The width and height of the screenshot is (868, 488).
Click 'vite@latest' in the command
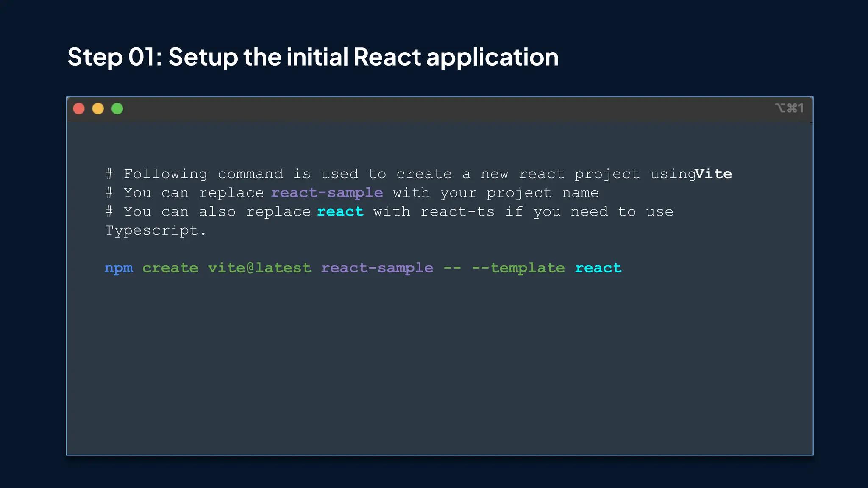259,268
